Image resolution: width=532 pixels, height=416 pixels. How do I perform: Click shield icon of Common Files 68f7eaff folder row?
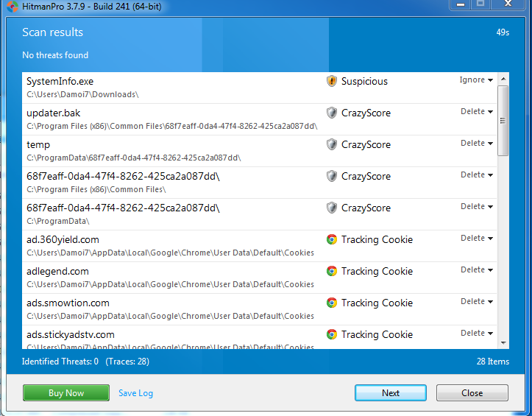click(x=331, y=176)
